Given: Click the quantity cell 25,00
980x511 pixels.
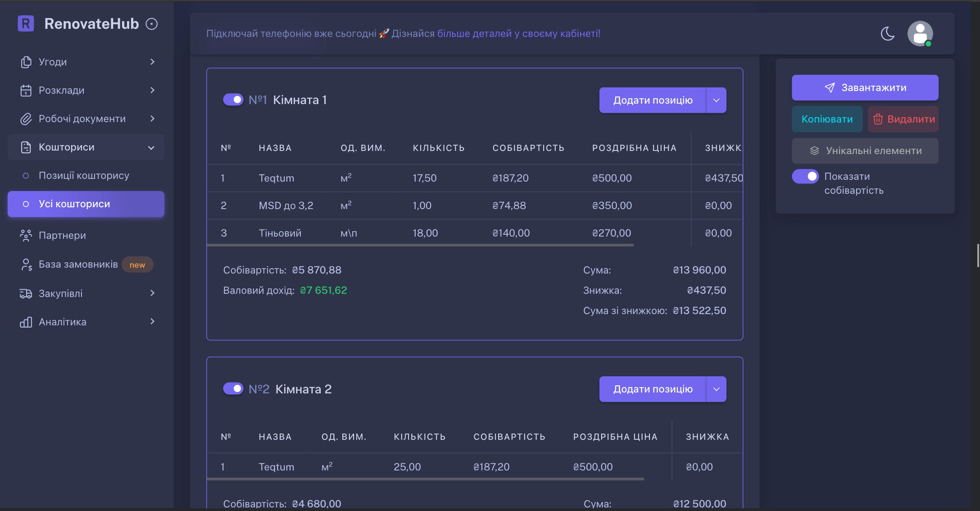Looking at the screenshot, I should click(x=407, y=467).
